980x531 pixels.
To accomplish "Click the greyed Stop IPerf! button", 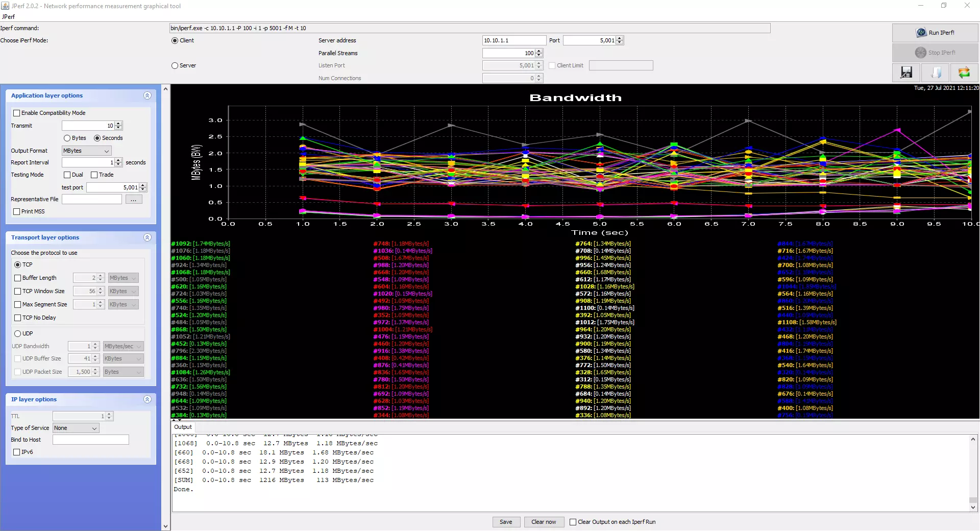I will pos(935,53).
